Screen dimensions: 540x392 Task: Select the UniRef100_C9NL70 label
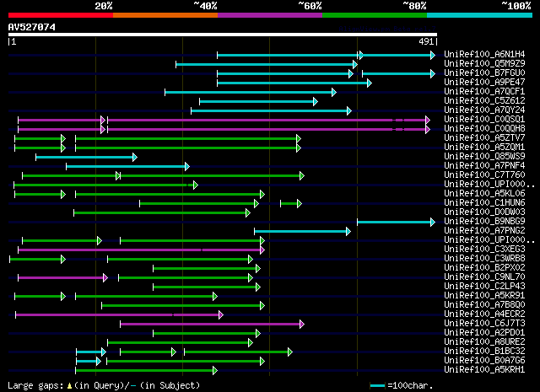click(x=484, y=277)
